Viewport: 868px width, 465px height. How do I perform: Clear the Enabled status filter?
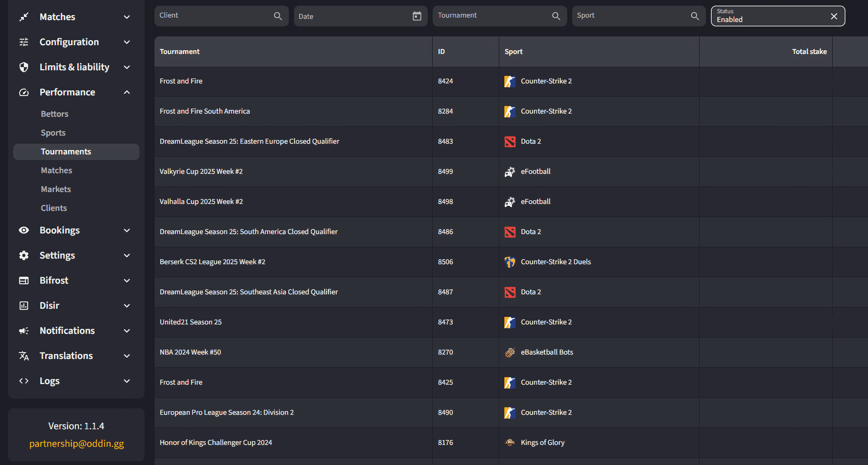pyautogui.click(x=834, y=16)
